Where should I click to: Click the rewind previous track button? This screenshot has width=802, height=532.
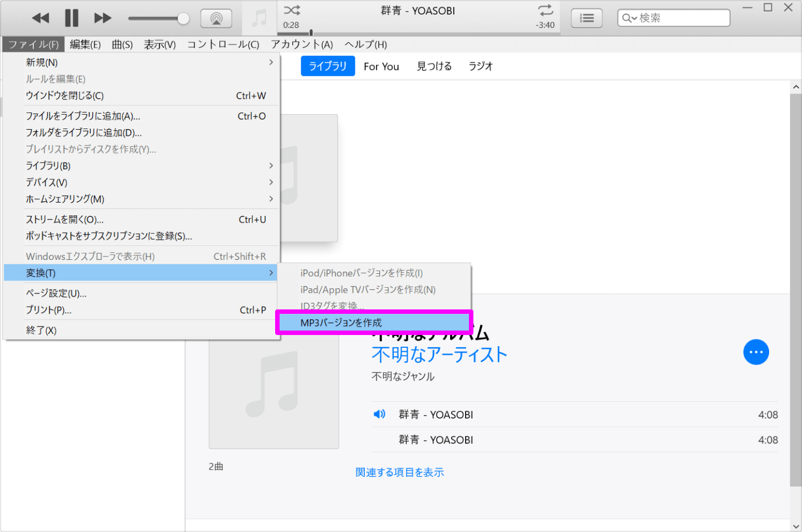41,18
